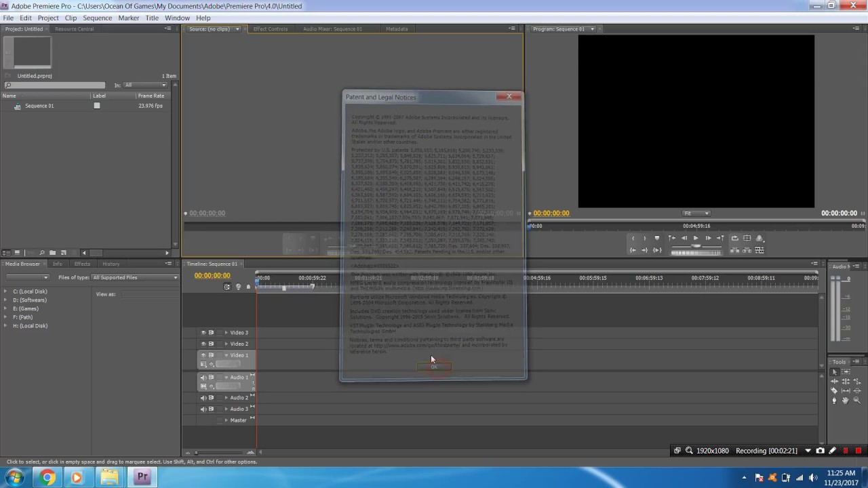Expand the Video 2 track

(x=226, y=344)
